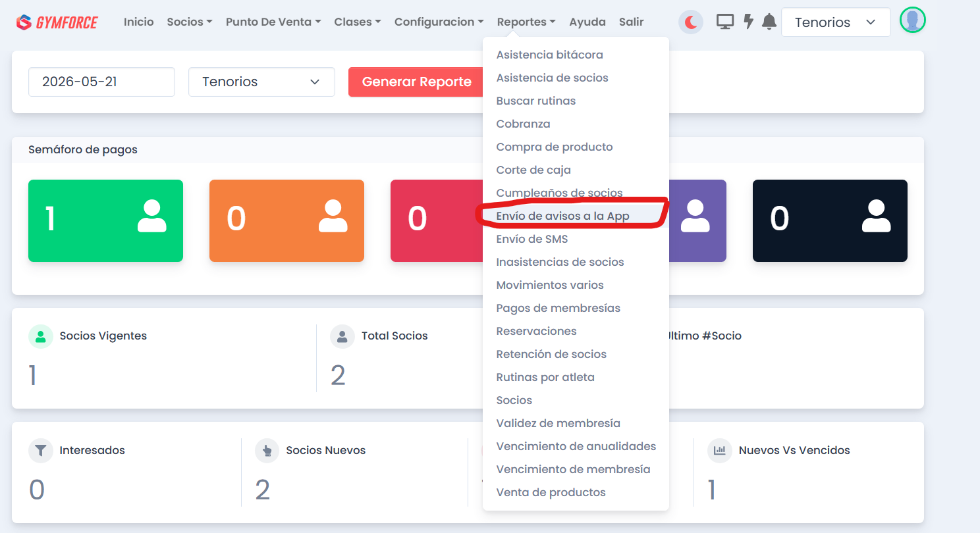Open Movimientos varios report

[x=576, y=285]
